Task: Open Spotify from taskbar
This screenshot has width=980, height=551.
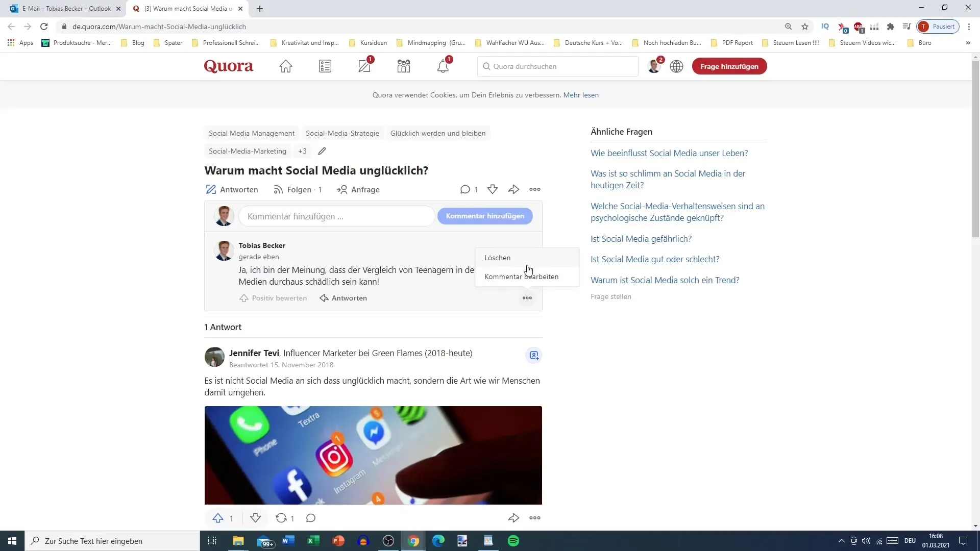Action: pos(513,541)
